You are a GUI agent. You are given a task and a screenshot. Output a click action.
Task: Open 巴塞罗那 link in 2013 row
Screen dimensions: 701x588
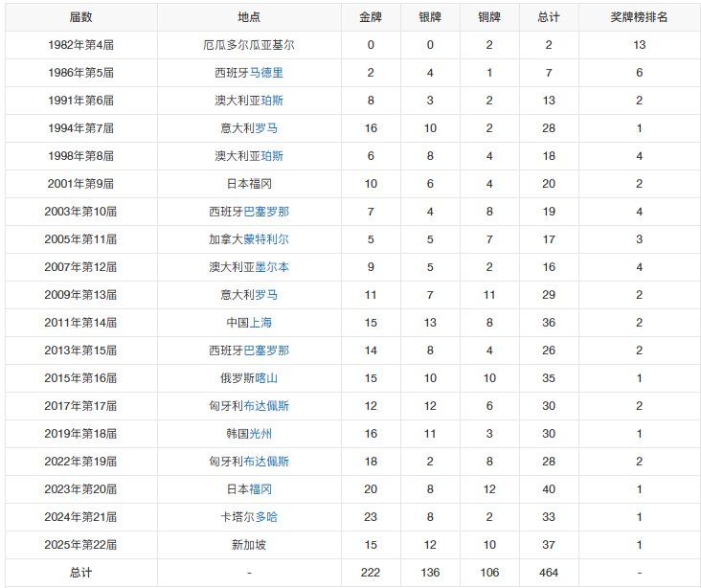pyautogui.click(x=266, y=351)
